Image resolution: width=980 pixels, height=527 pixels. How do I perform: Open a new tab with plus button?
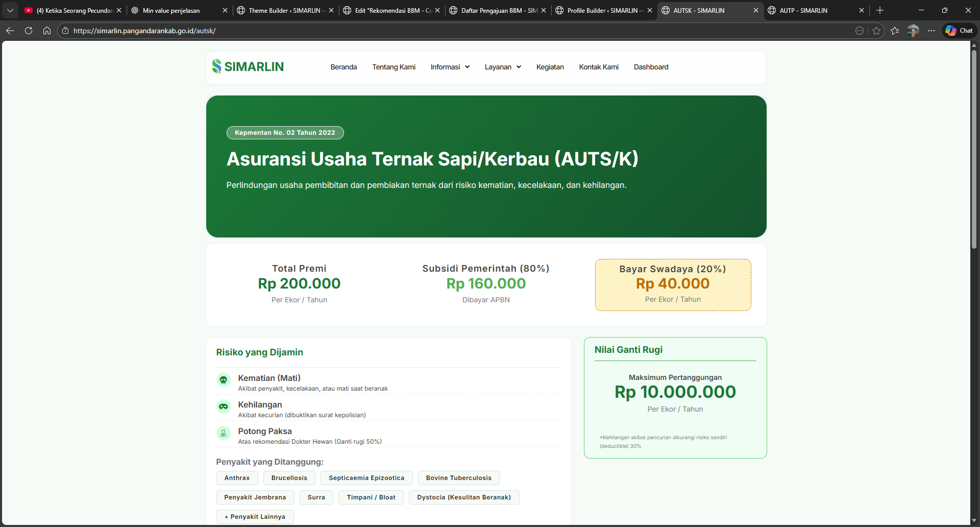pos(880,10)
